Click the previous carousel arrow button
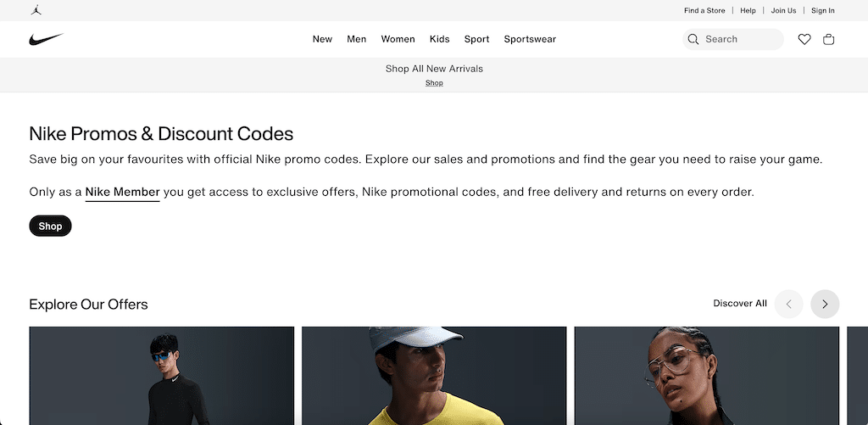The width and height of the screenshot is (868, 425). 788,304
